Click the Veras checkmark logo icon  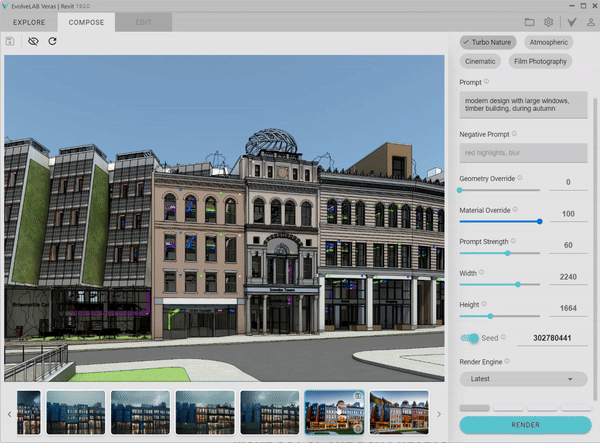point(572,22)
